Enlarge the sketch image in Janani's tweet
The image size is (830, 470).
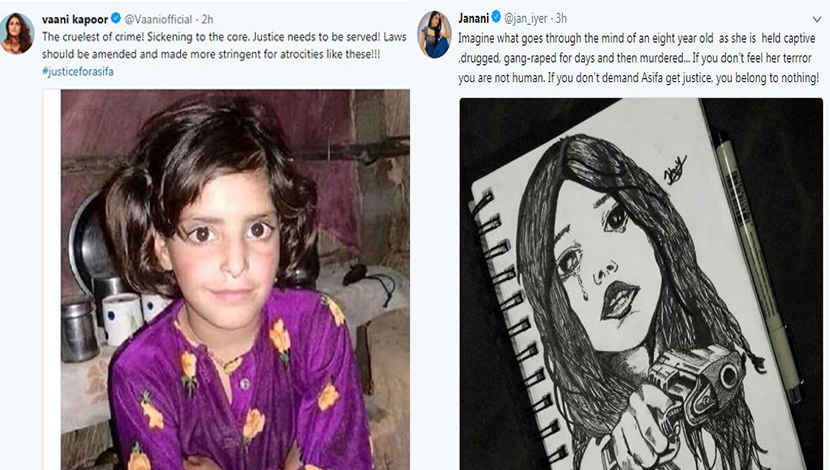click(640, 284)
